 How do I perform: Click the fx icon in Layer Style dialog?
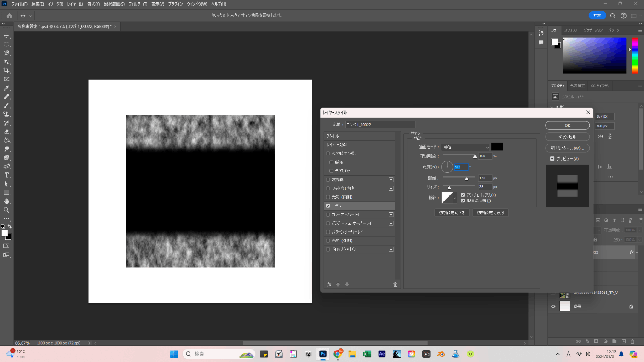[329, 285]
